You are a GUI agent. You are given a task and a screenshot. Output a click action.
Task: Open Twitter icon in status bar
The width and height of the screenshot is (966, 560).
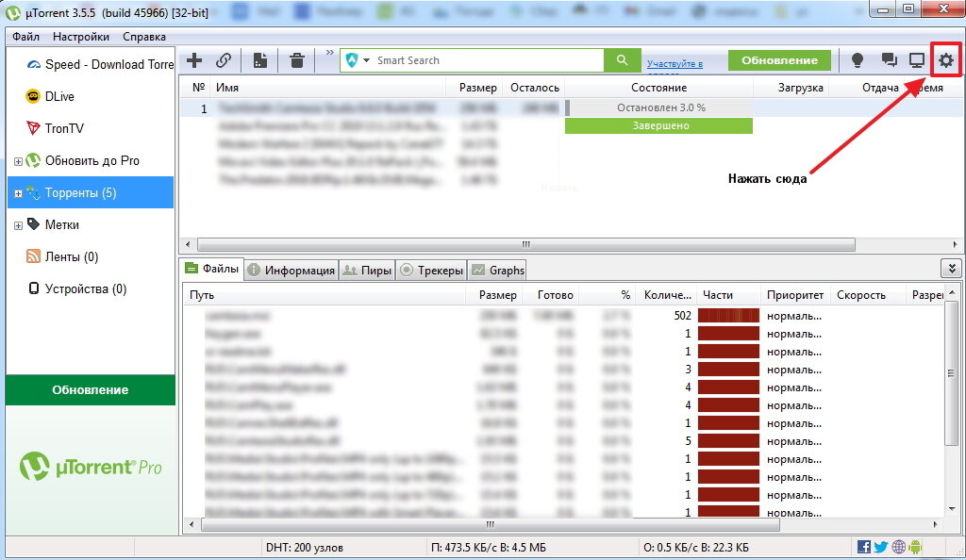[x=881, y=547]
